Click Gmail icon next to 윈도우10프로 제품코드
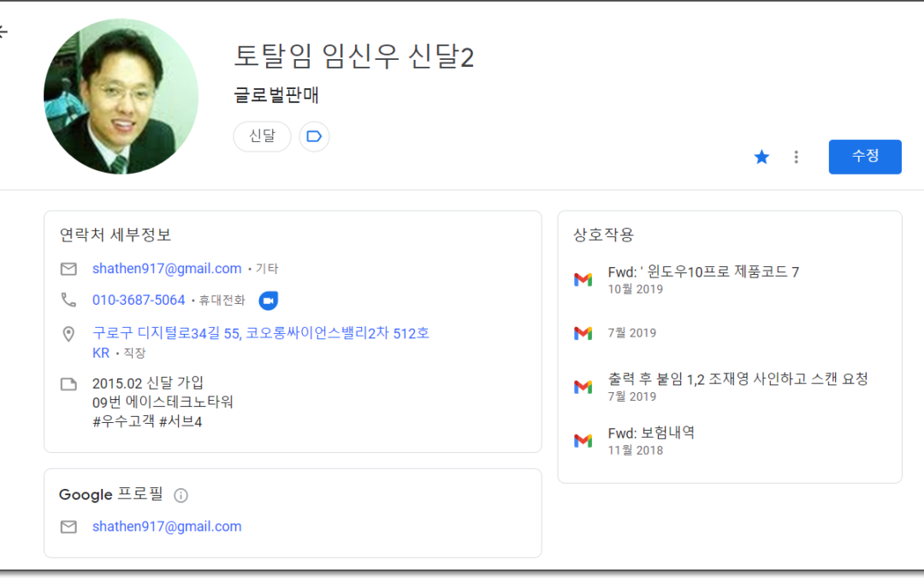This screenshot has width=924, height=578. click(x=583, y=279)
